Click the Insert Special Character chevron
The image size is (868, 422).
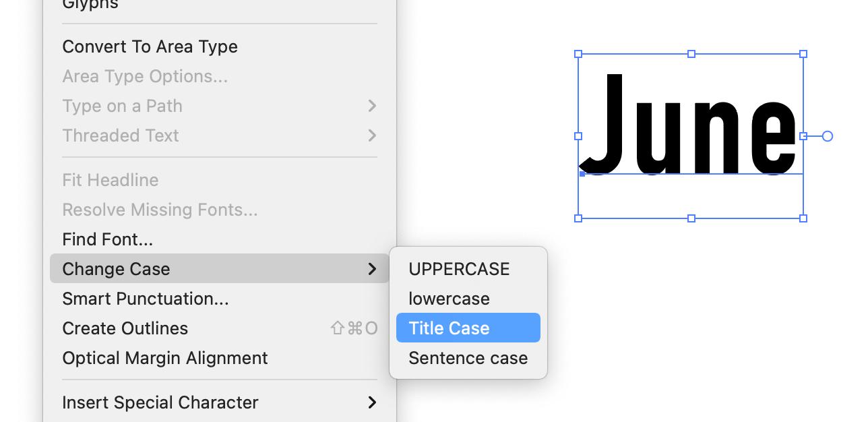coord(372,402)
